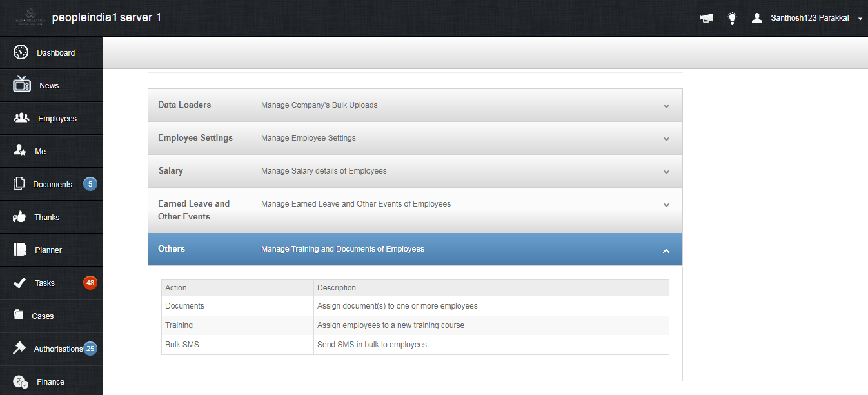Click the Documents pages icon

pyautogui.click(x=19, y=184)
